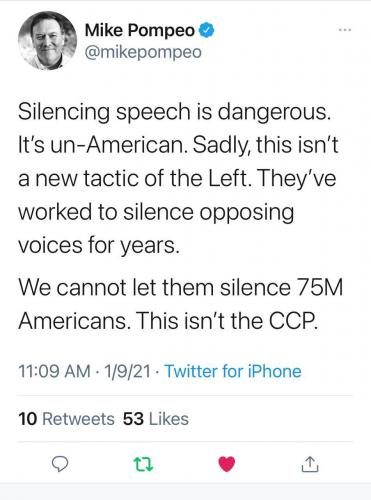Open the share tweet icon
The image size is (371, 500).
[x=310, y=464]
